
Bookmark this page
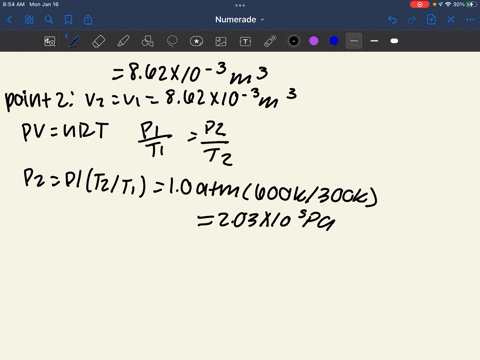68,20
